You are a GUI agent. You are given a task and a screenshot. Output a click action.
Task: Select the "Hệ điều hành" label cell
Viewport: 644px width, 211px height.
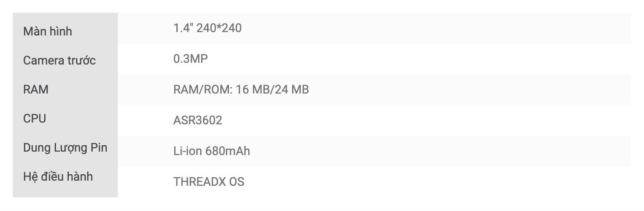pyautogui.click(x=58, y=177)
